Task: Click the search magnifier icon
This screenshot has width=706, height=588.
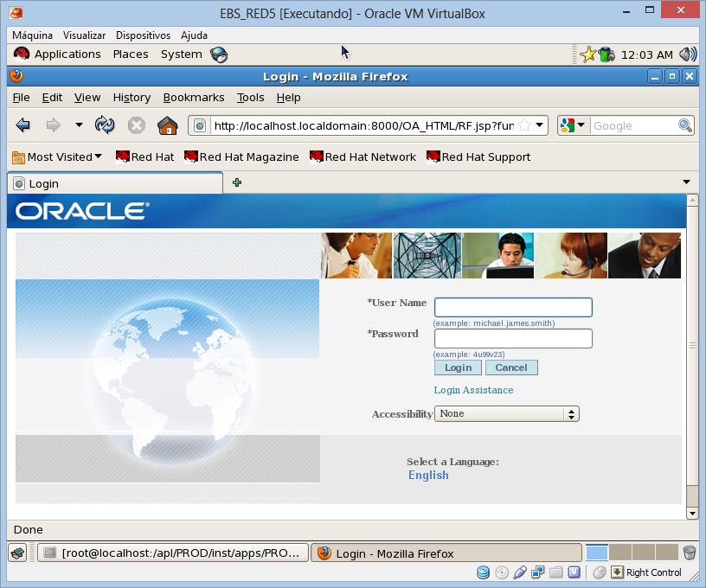Action: click(x=685, y=125)
